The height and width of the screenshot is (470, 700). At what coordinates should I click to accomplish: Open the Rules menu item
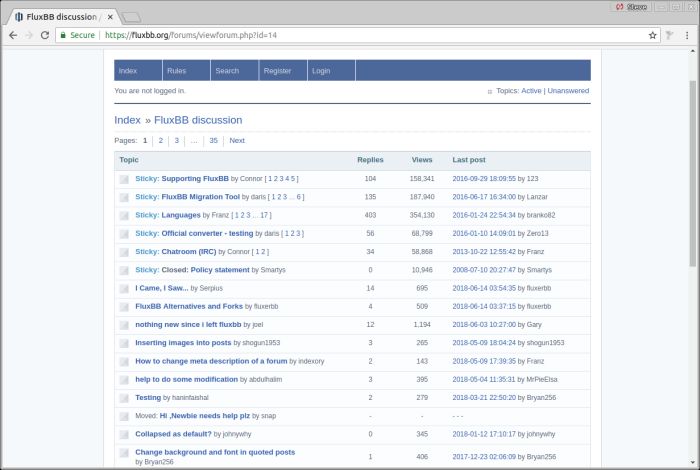pyautogui.click(x=186, y=71)
